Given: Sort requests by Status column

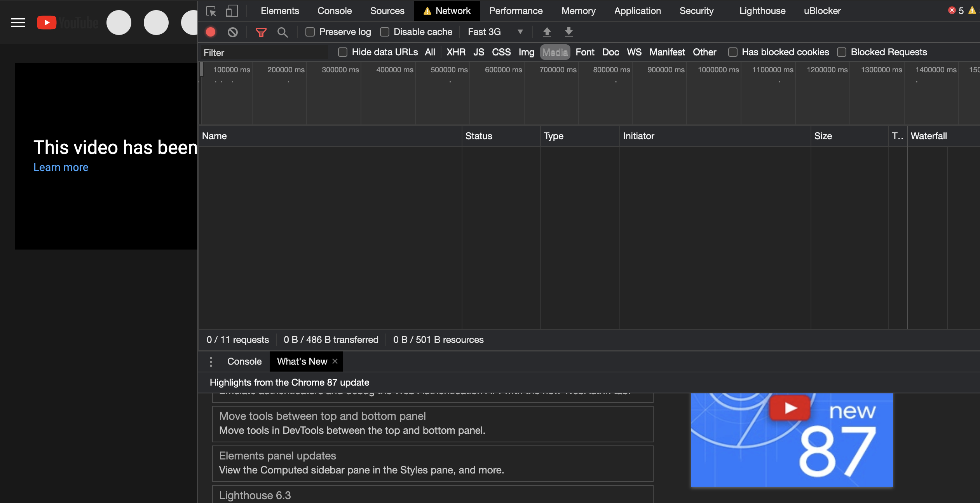Looking at the screenshot, I should [x=501, y=136].
